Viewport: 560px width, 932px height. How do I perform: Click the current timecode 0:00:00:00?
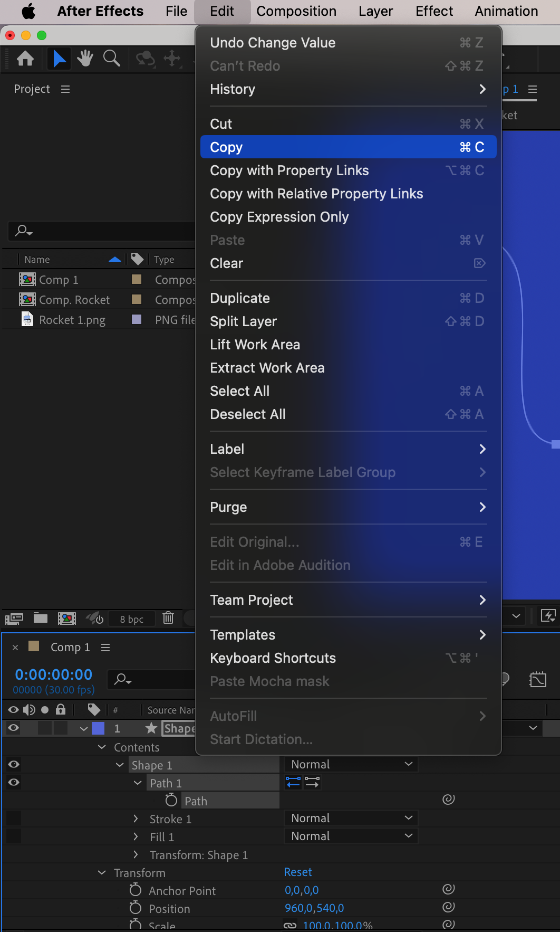tap(54, 674)
